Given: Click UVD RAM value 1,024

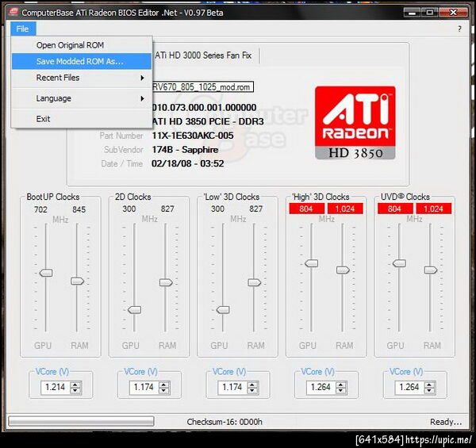Looking at the screenshot, I should pyautogui.click(x=433, y=209).
